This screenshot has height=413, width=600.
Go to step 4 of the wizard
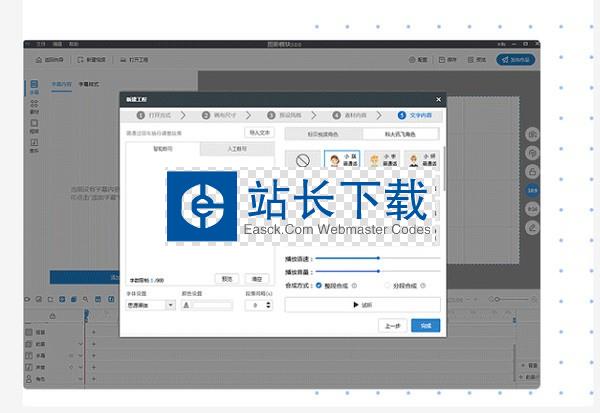click(x=350, y=115)
